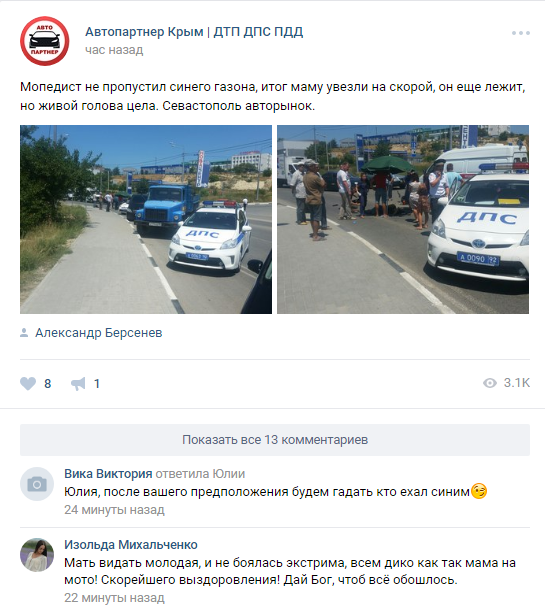Screen dimensions: 545x606
Task: Open Изольда Михальченко's avatar photo
Action: coord(37,555)
